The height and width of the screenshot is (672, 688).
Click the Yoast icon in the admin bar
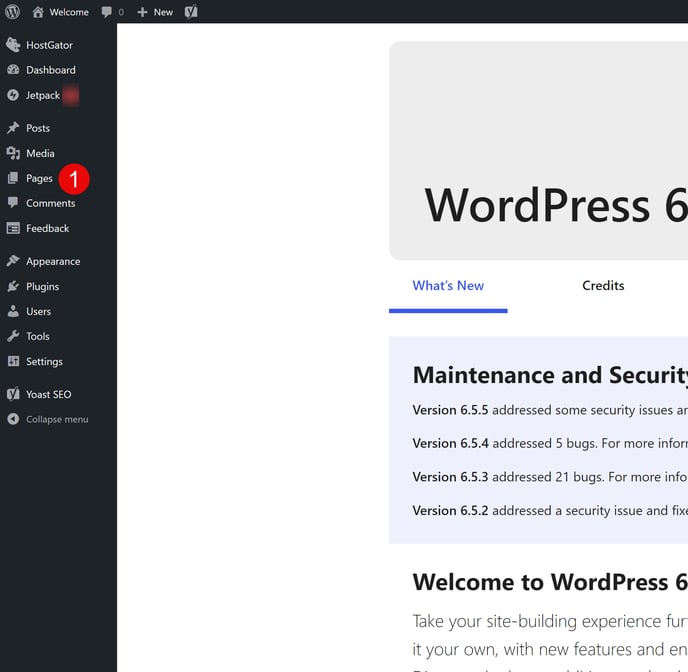coord(191,12)
